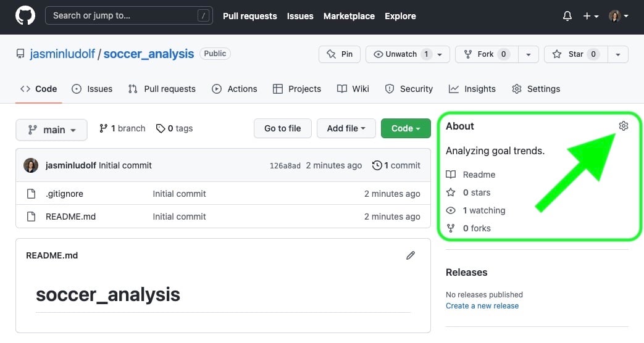Open Initial commit link on README.md row

tap(179, 216)
